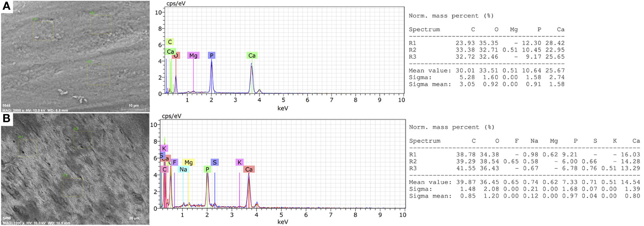Select the cyan Na tag in spectrum B
The image size is (644, 226).
(183, 169)
